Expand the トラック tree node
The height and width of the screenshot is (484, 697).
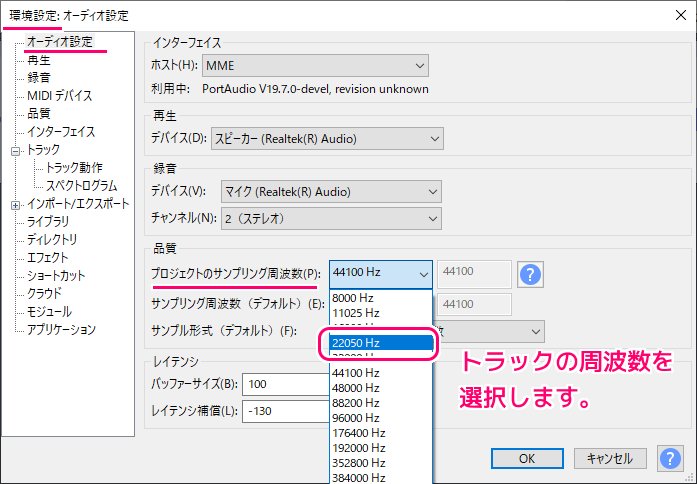coord(15,150)
